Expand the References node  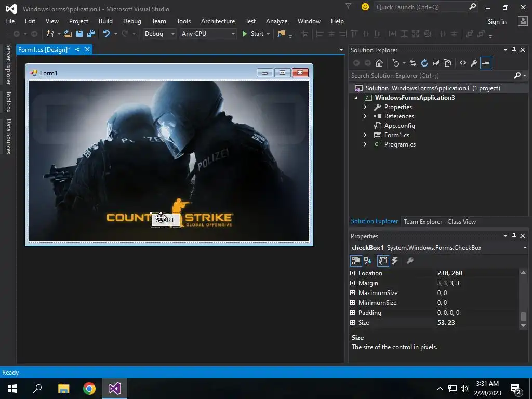pyautogui.click(x=365, y=116)
